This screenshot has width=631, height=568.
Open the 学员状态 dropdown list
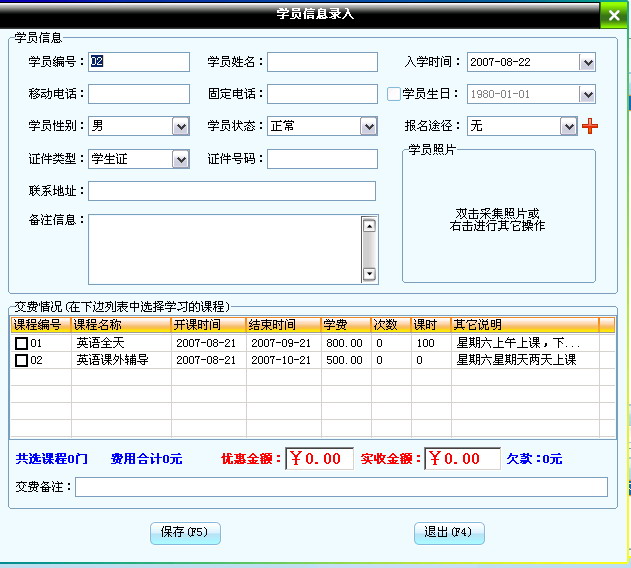coord(368,127)
